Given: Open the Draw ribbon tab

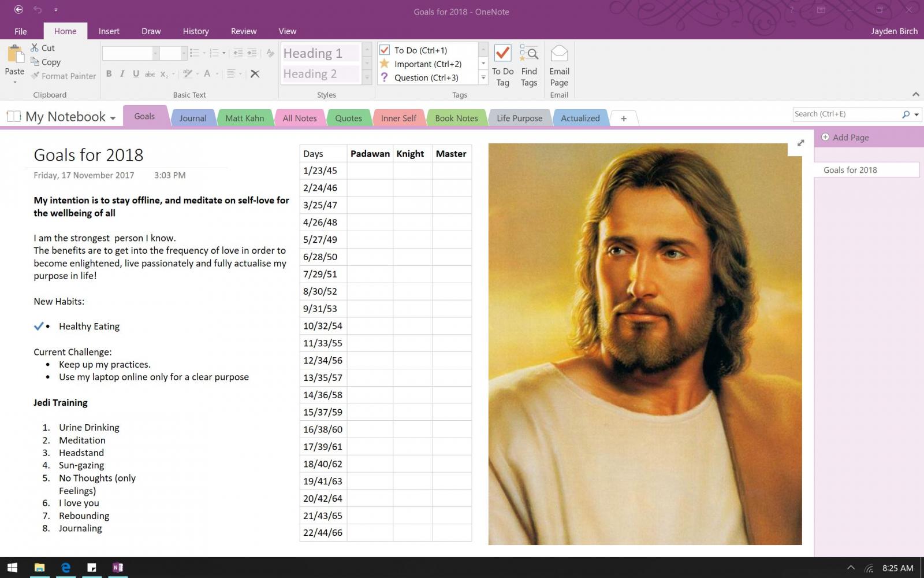Looking at the screenshot, I should pyautogui.click(x=151, y=31).
